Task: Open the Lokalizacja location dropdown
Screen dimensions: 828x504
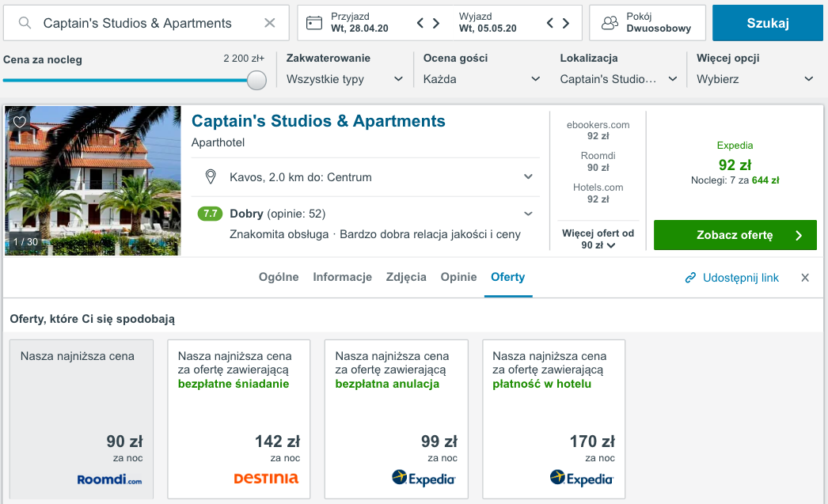Action: tap(618, 79)
